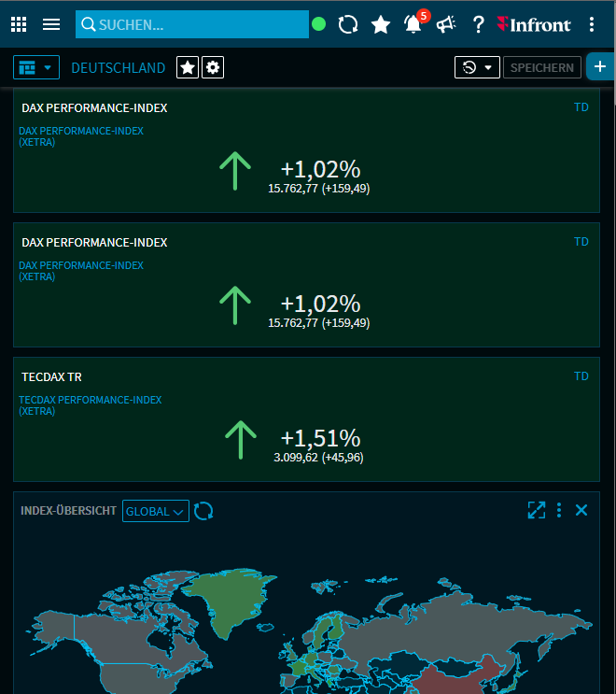
Task: Maximize the Index-Übersicht widget
Action: tap(536, 510)
